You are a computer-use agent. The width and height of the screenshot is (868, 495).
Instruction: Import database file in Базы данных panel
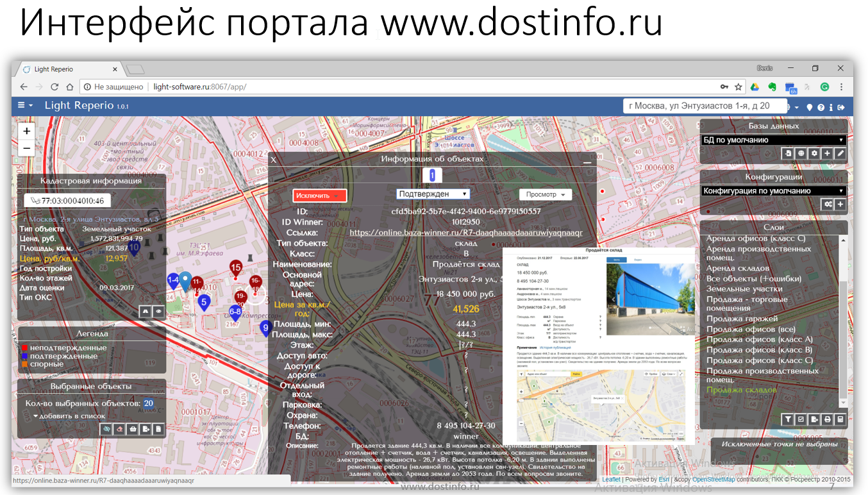[788, 154]
